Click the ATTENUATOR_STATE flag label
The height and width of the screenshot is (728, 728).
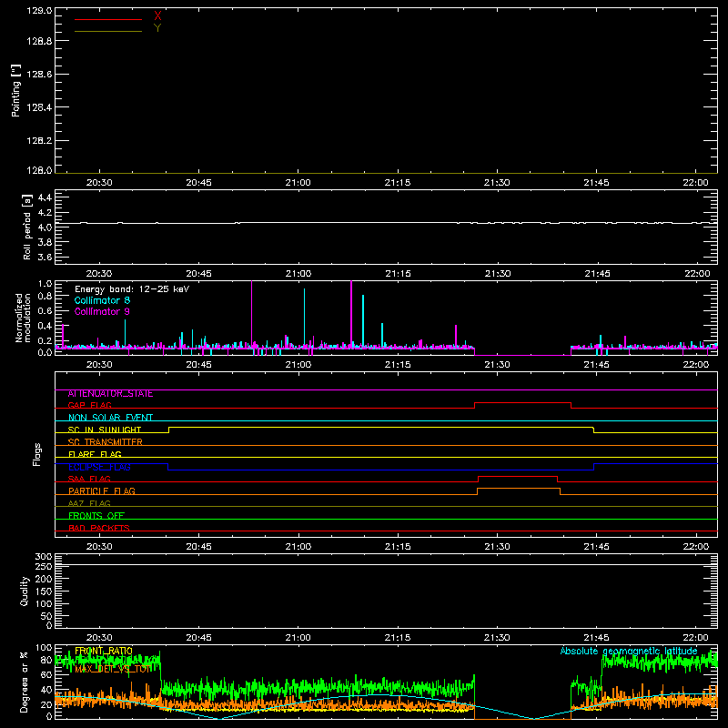(110, 394)
